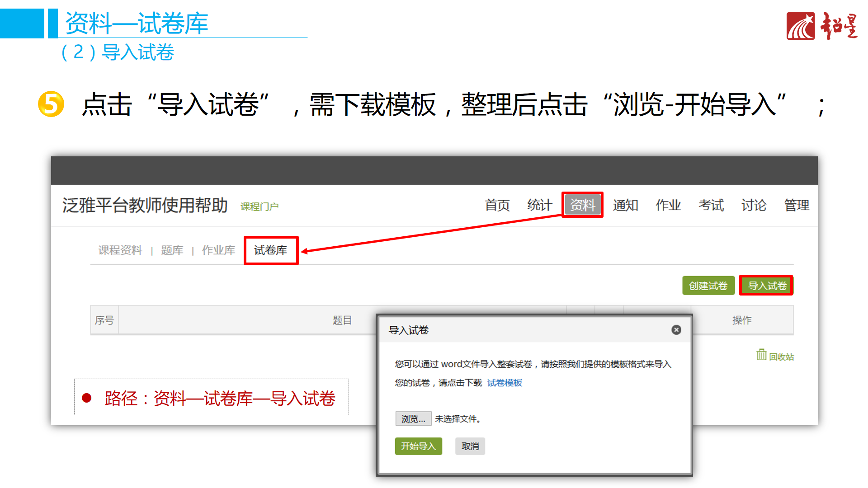868x488 pixels.
Task: Open the 课程门户 link
Action: coord(259,206)
